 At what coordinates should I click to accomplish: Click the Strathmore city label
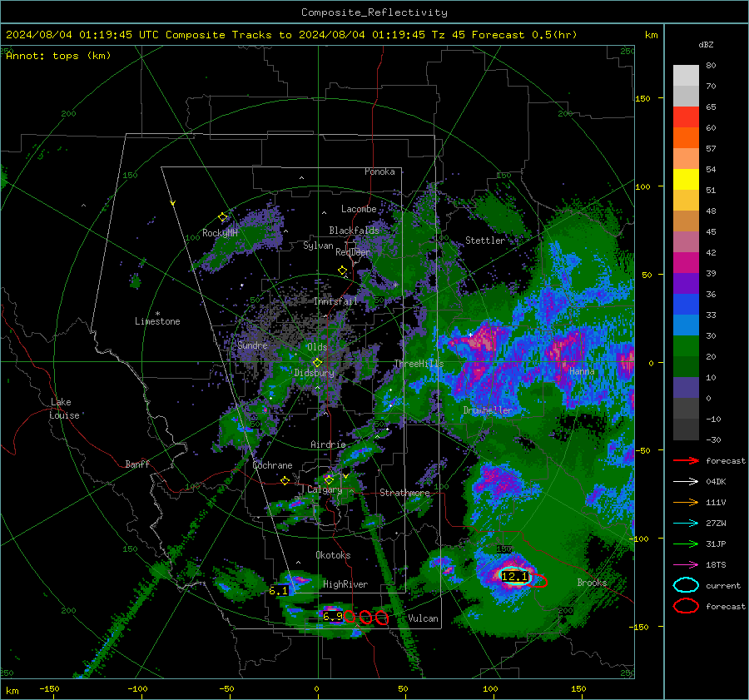(404, 493)
